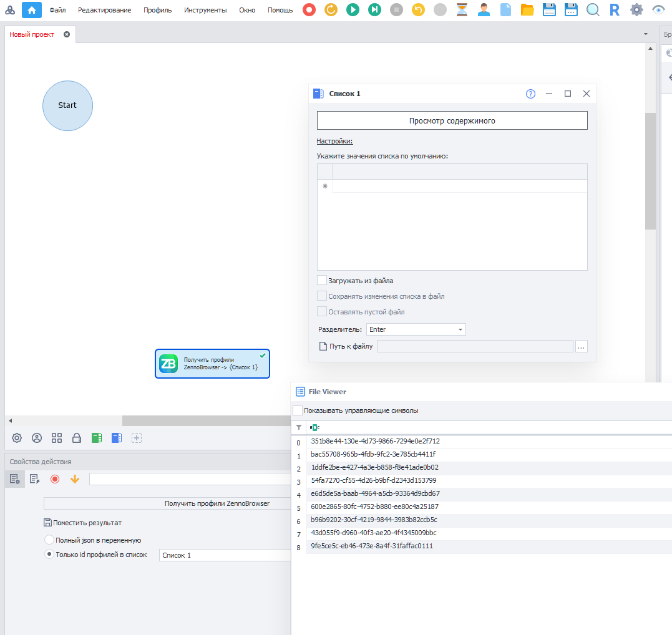Click the green table icon below canvas
The image size is (672, 635).
(97, 438)
